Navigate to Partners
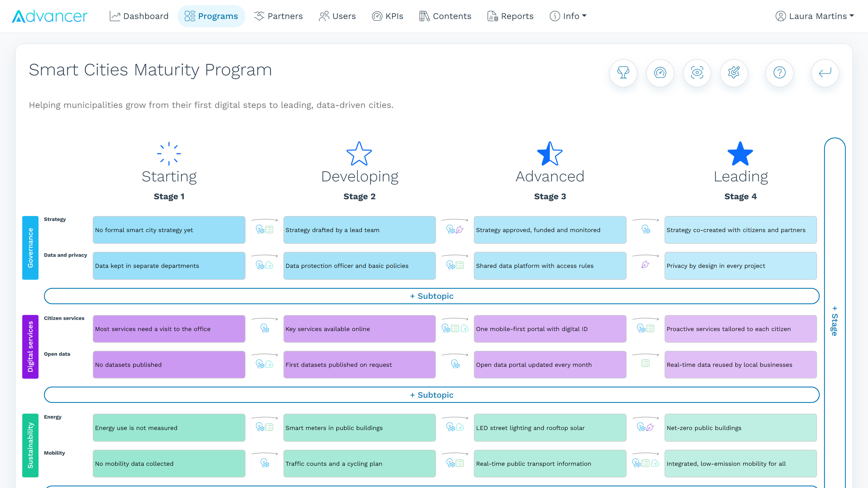 278,16
